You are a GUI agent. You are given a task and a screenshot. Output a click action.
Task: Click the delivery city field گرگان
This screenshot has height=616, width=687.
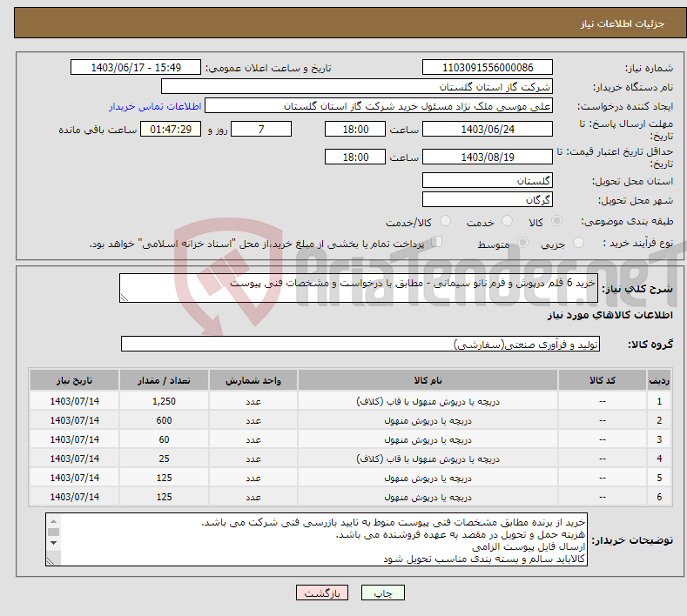coord(488,199)
